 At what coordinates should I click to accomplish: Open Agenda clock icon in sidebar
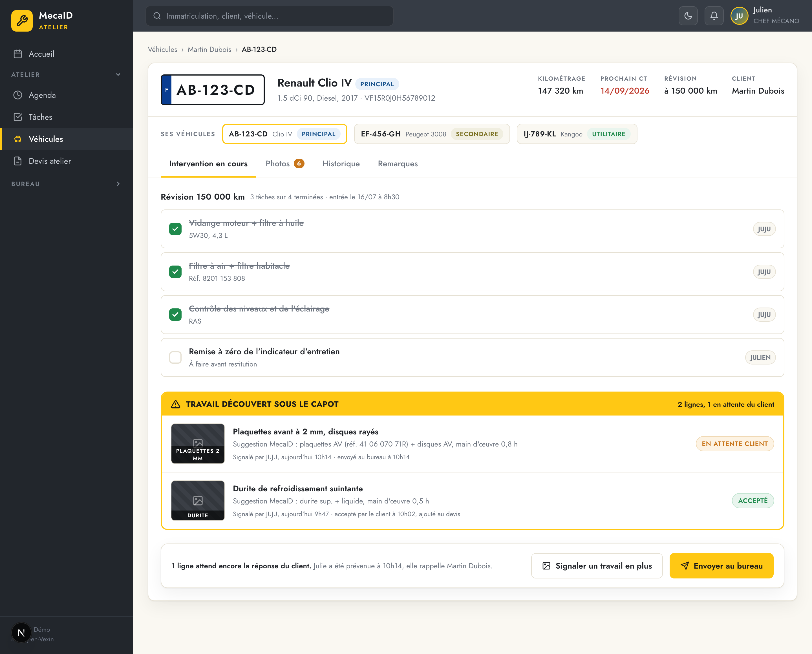click(18, 95)
